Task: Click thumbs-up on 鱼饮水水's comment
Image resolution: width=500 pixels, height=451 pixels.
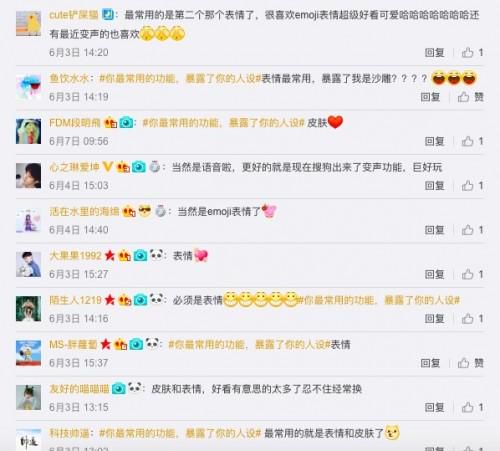Action: click(464, 97)
